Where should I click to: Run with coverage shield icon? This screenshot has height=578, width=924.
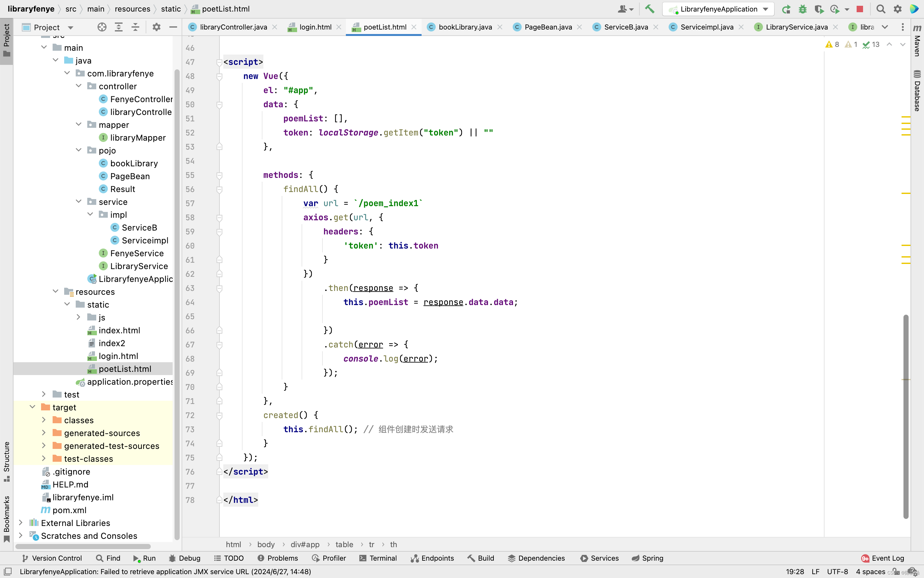pos(819,9)
